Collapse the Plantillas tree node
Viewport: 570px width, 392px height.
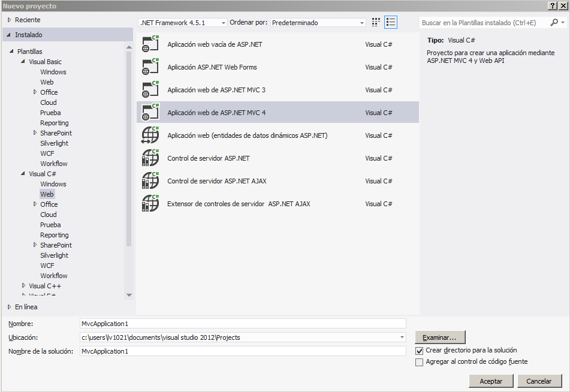coord(11,52)
